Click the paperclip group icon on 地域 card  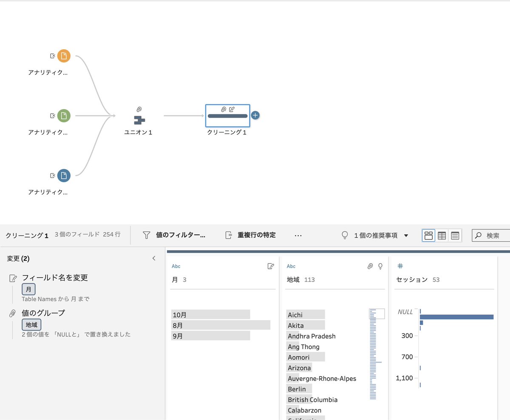[x=370, y=266]
